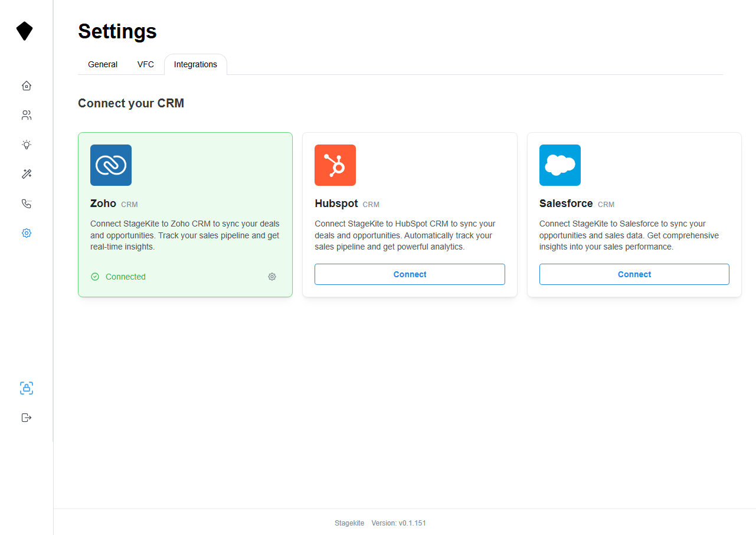This screenshot has width=756, height=535.
Task: Click the StageKite diamond logo
Action: click(x=24, y=31)
